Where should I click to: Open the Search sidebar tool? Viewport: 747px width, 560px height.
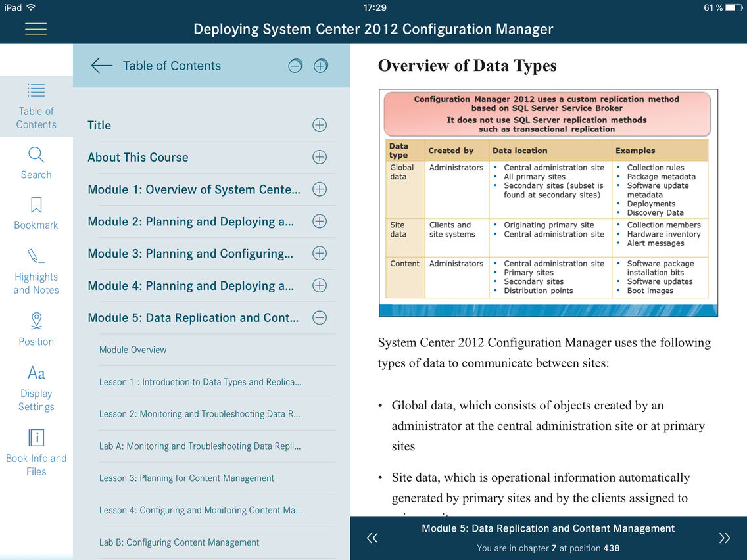click(36, 163)
